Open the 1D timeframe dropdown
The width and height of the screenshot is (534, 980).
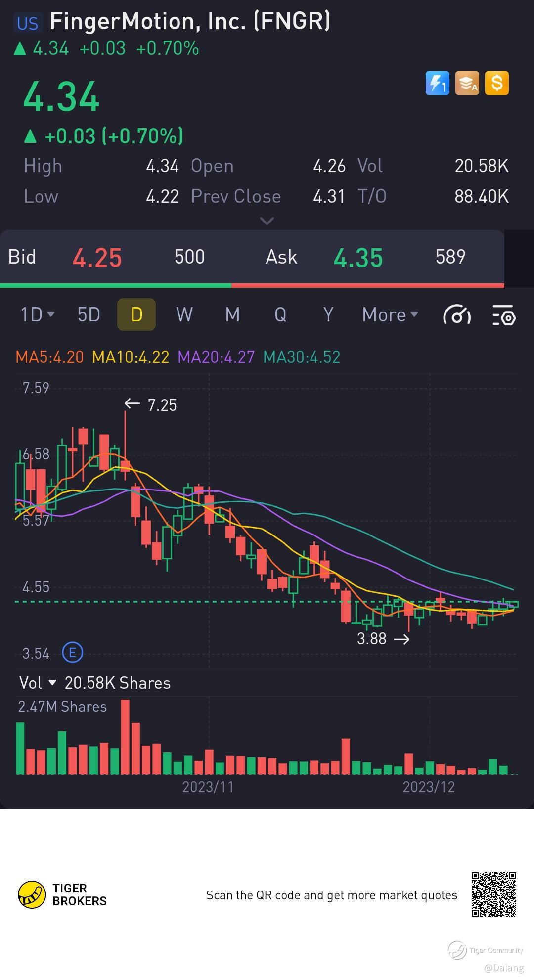[38, 314]
